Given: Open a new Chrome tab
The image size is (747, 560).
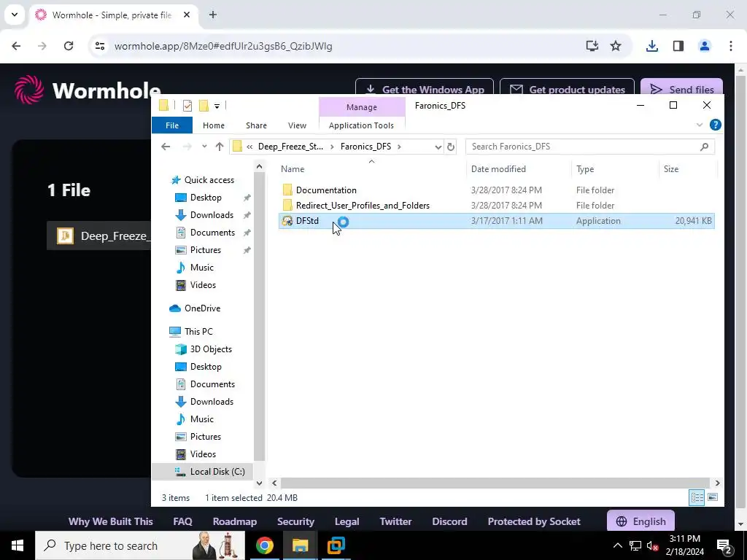Looking at the screenshot, I should tap(213, 15).
